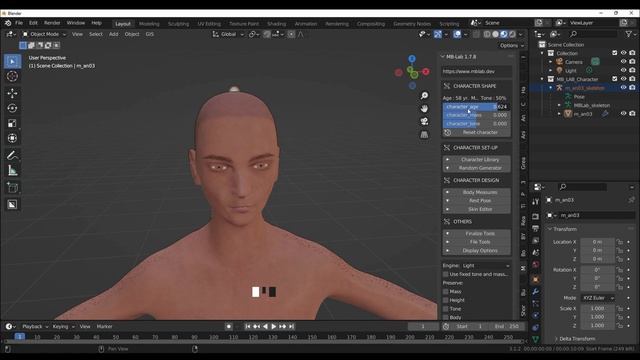Toggle Collection exclude checkbox in outliner
Screen dimensions: 640x360
coord(615,53)
